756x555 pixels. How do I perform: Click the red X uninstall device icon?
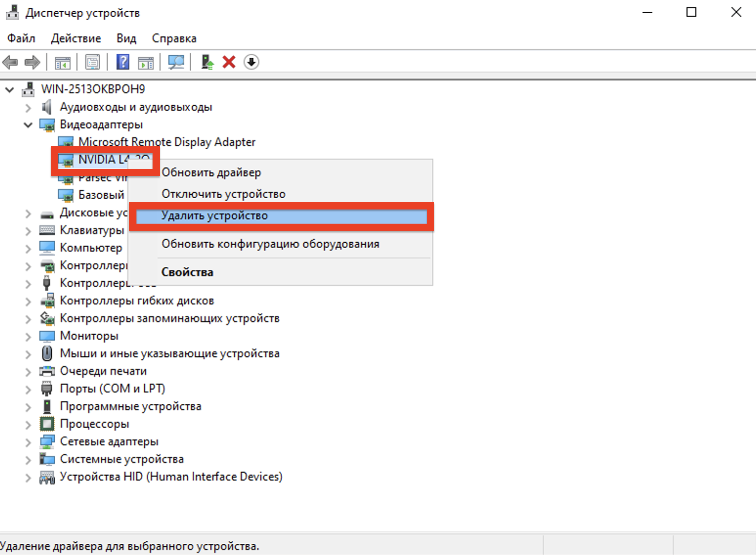229,62
